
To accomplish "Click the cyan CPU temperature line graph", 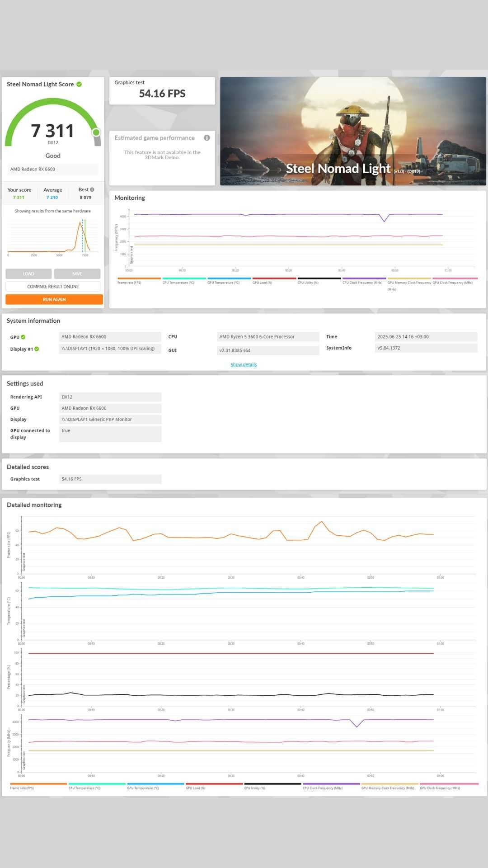I will click(230, 589).
